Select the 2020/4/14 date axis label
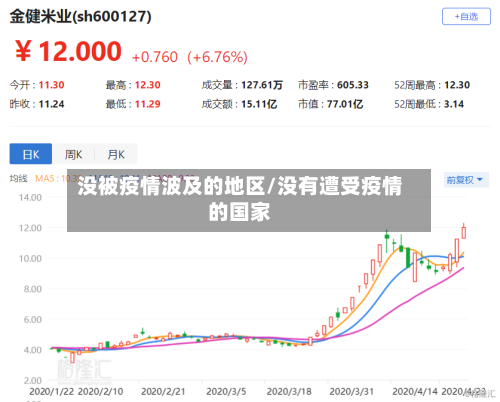Screen dimensions: 500x402 414,391
